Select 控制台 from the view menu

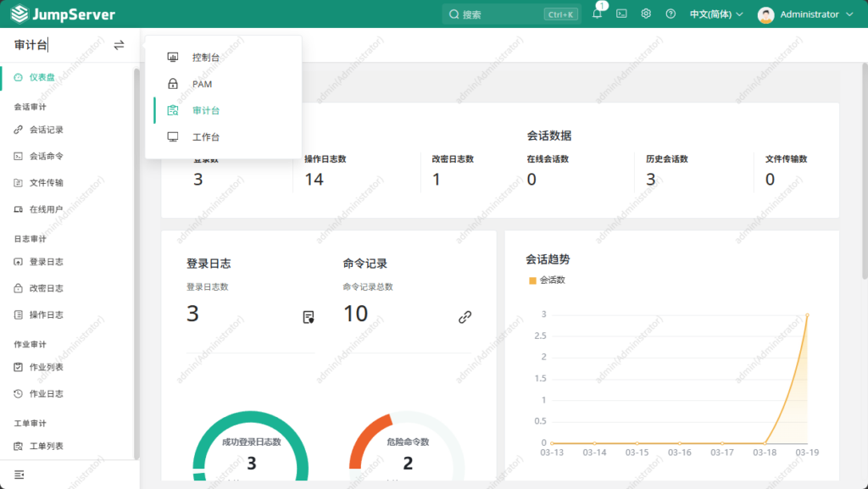tap(205, 58)
